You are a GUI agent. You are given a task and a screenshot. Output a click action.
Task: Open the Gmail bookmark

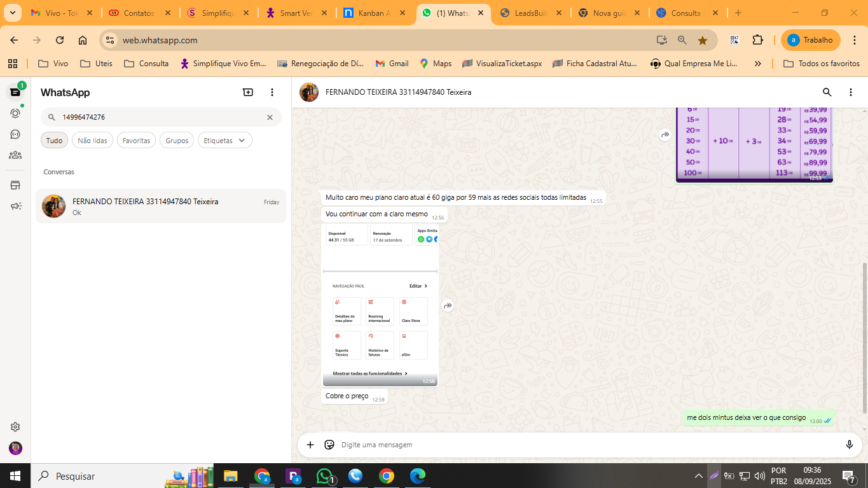point(392,64)
